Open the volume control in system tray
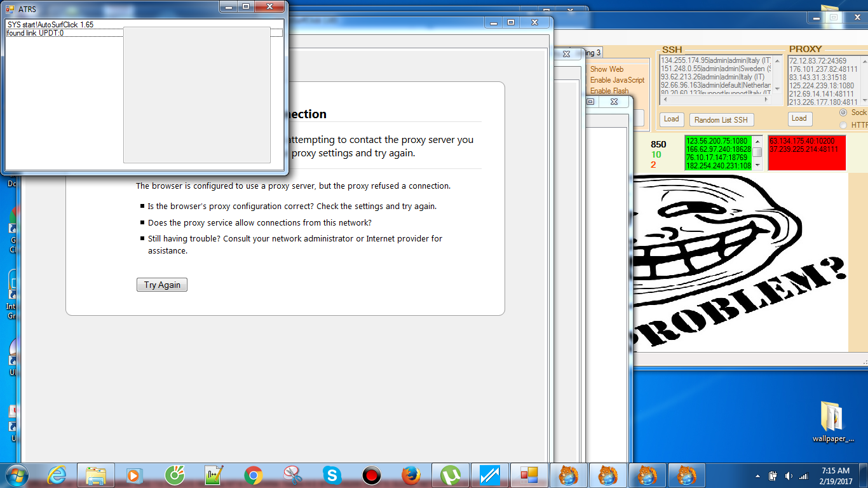Image resolution: width=868 pixels, height=488 pixels. [x=789, y=476]
